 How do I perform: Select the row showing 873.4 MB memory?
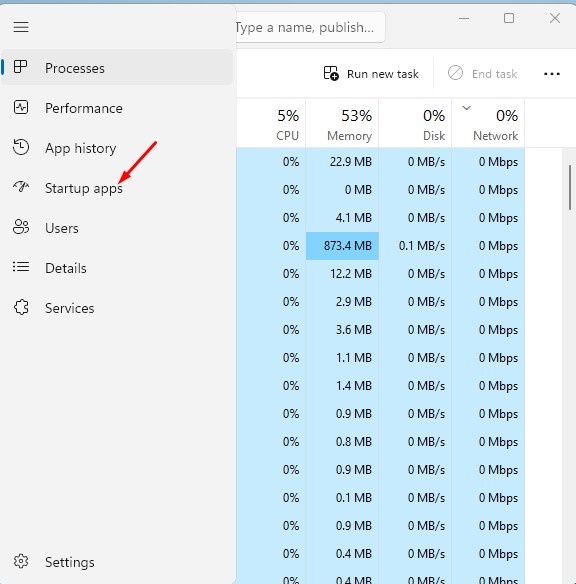[x=381, y=246]
